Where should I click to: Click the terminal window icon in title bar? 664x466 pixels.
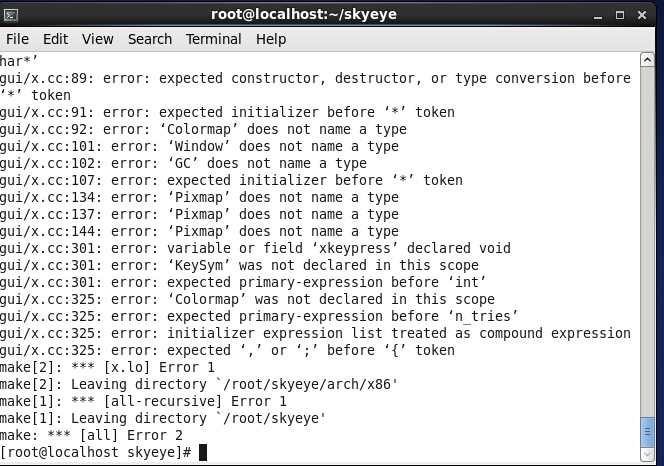(x=11, y=15)
